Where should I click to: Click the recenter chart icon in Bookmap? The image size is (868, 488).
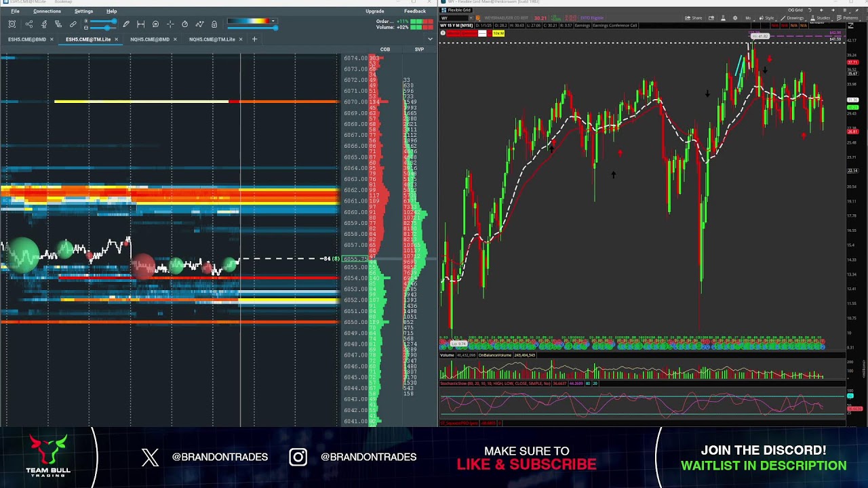pyautogui.click(x=12, y=24)
